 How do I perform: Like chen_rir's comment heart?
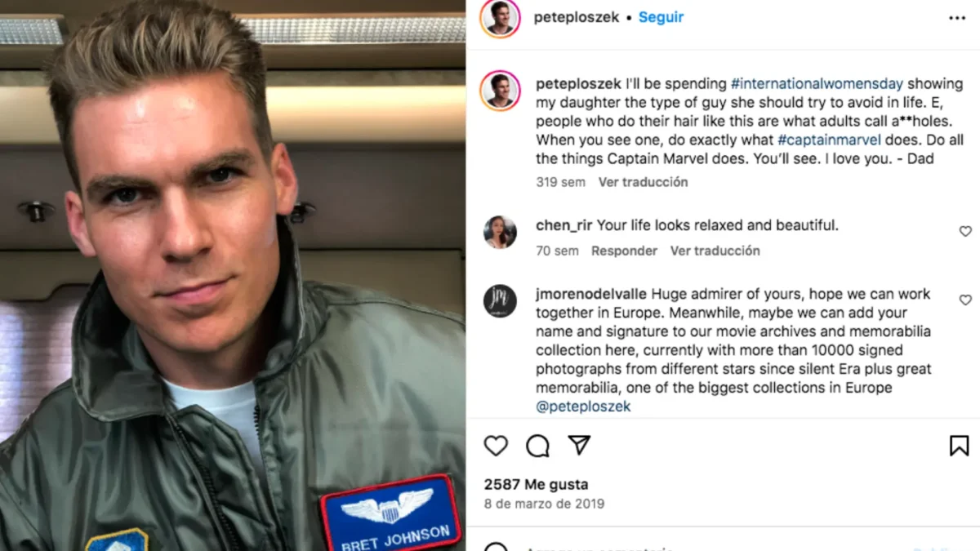[x=965, y=231]
